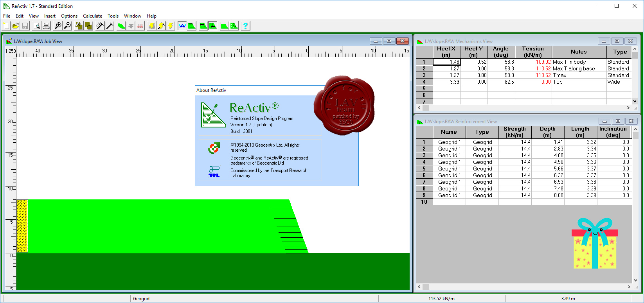This screenshot has width=644, height=303.
Task: Zoom in with the plus magnifier icon
Action: coord(58,26)
